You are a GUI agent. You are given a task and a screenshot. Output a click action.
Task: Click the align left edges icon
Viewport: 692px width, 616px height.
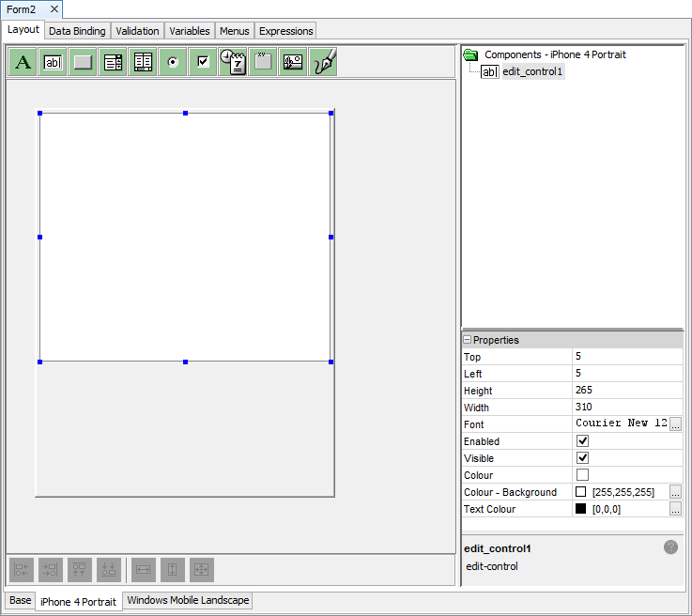tap(22, 569)
